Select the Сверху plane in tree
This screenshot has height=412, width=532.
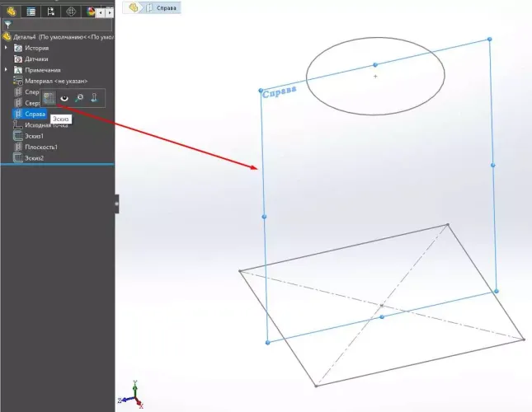click(x=32, y=103)
